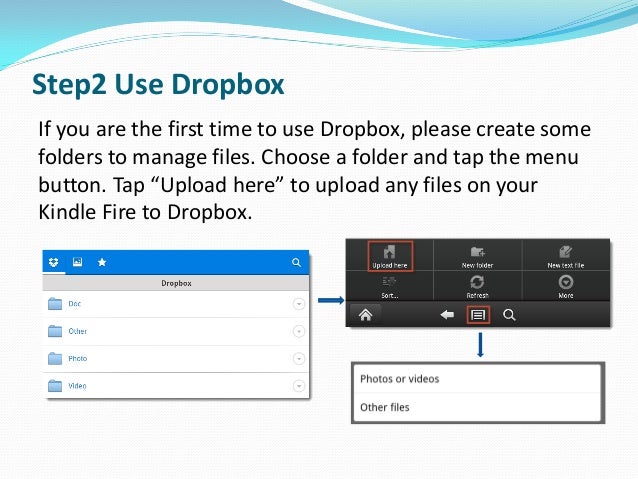638x479 pixels.
Task: Tap the Home icon on Kindle bar
Action: [x=365, y=315]
